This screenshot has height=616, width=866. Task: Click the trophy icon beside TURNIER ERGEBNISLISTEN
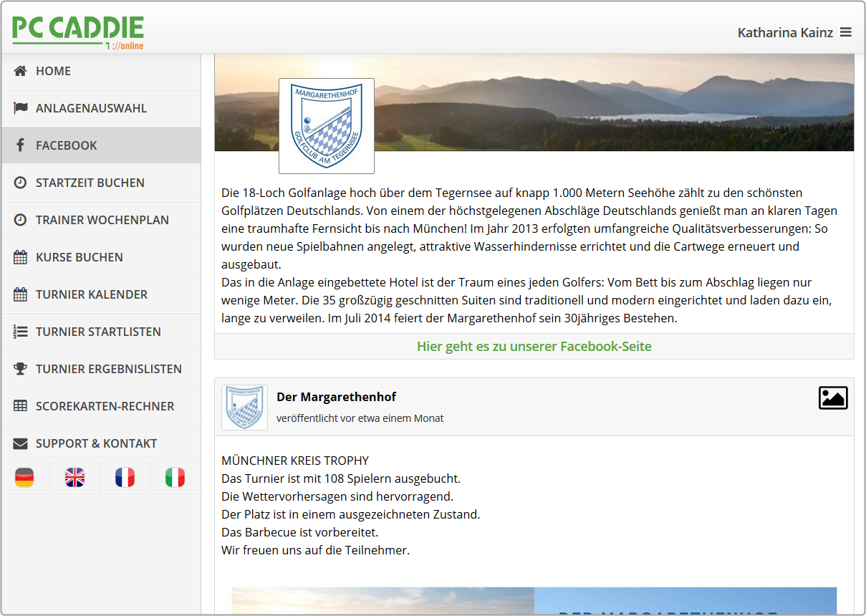[20, 369]
